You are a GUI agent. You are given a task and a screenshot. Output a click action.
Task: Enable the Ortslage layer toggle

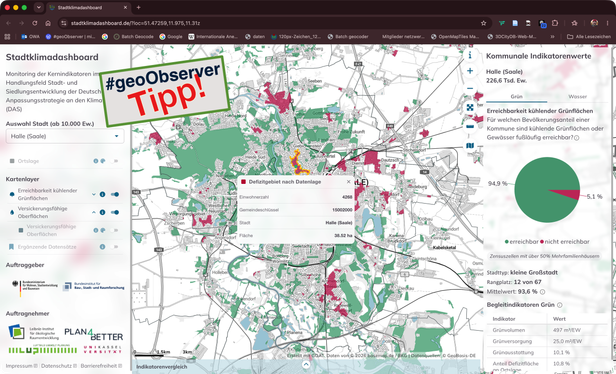115,161
